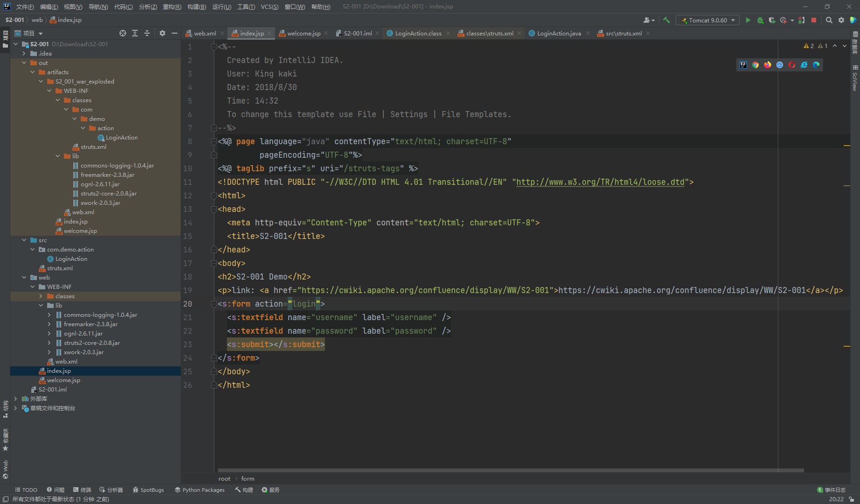This screenshot has width=860, height=504.
Task: Toggle the TODO tool window
Action: tap(26, 490)
